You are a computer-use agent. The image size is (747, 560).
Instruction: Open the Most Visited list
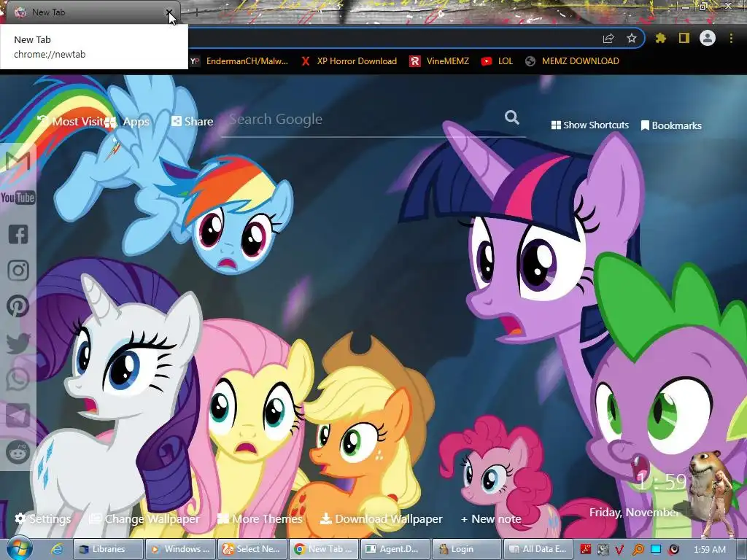pos(71,122)
